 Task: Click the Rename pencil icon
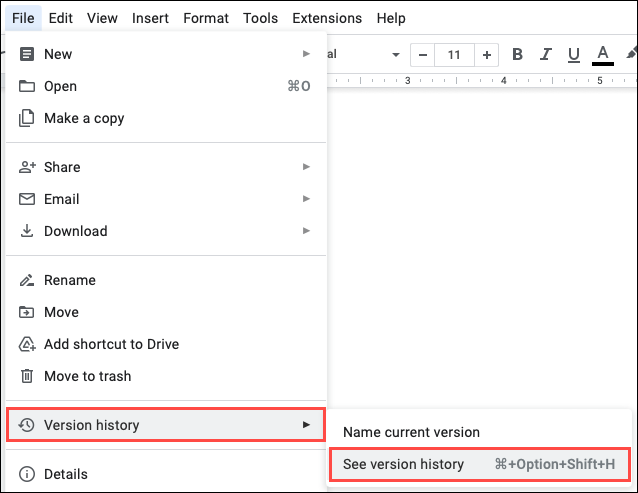(27, 280)
